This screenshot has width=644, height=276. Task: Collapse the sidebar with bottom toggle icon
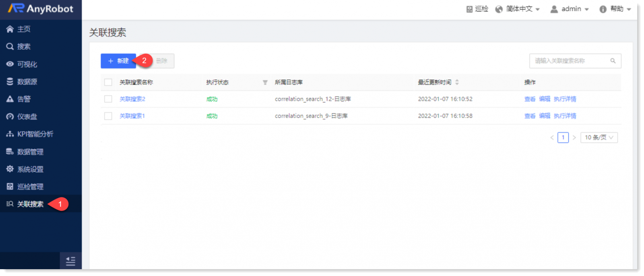click(71, 261)
